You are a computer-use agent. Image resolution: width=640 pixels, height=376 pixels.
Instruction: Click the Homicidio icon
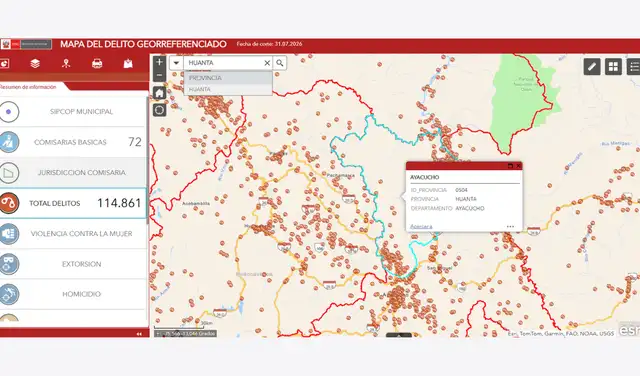(9, 294)
